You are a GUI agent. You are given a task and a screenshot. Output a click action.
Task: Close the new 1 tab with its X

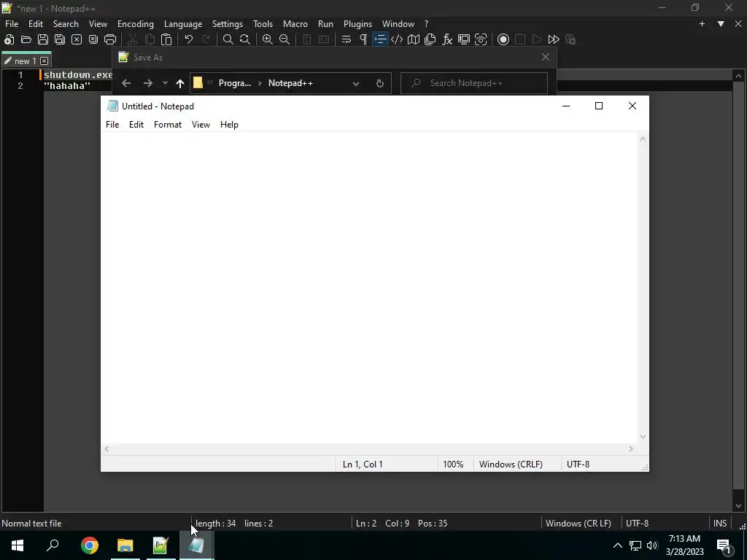44,61
